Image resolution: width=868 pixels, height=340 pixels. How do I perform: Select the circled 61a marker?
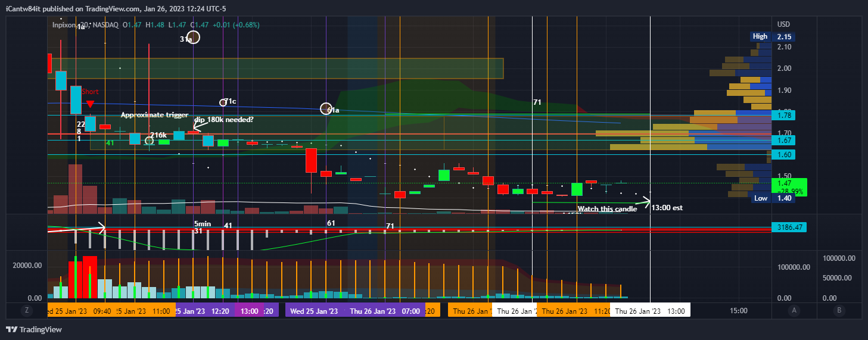pos(326,108)
